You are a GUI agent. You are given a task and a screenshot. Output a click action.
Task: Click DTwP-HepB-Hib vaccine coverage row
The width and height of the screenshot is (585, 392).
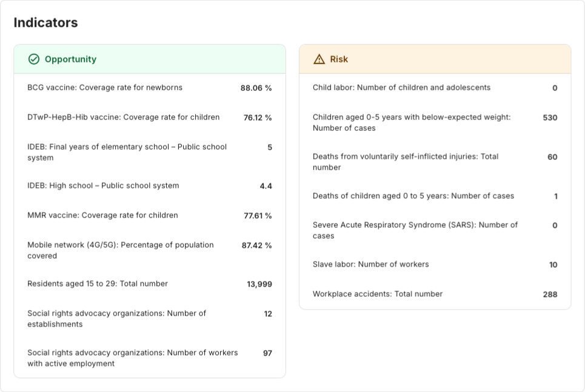pyautogui.click(x=124, y=118)
